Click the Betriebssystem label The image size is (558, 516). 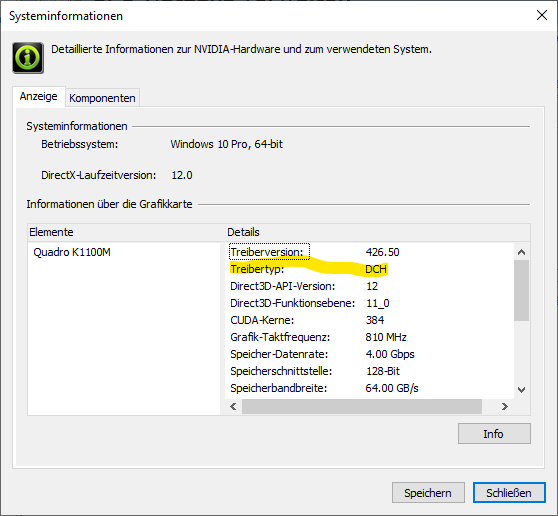79,144
